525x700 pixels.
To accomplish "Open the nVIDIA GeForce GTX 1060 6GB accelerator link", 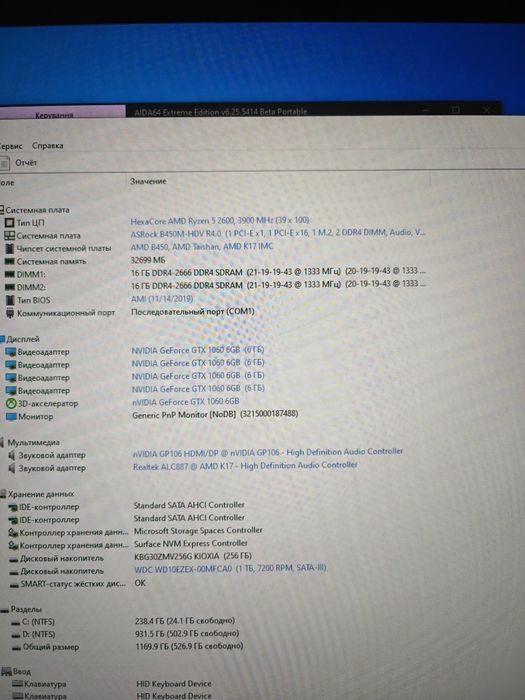I will pos(186,402).
